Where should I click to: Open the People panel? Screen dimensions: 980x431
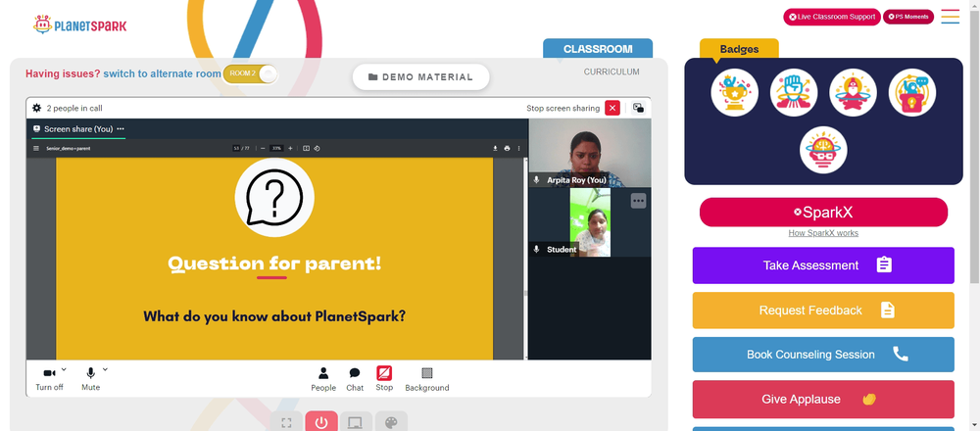(x=323, y=379)
